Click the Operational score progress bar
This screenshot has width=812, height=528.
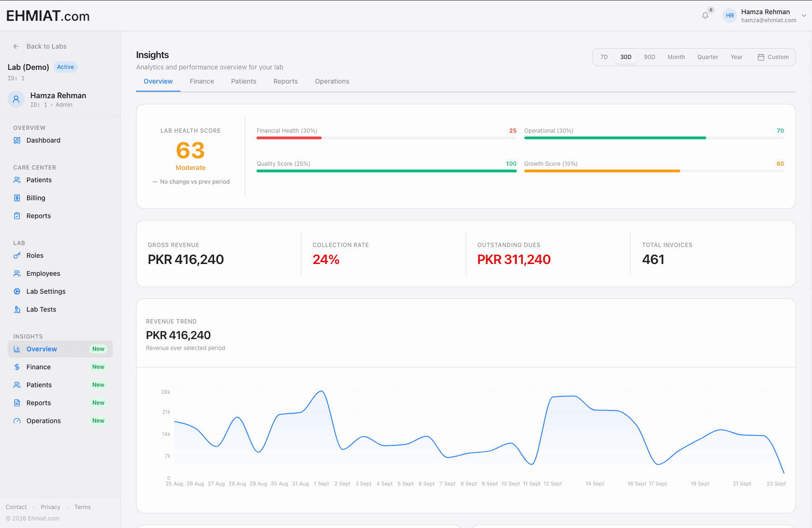(654, 138)
